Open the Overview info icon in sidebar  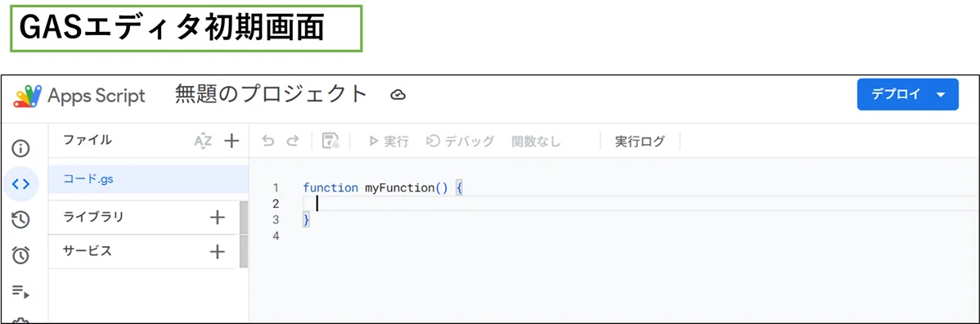click(21, 148)
